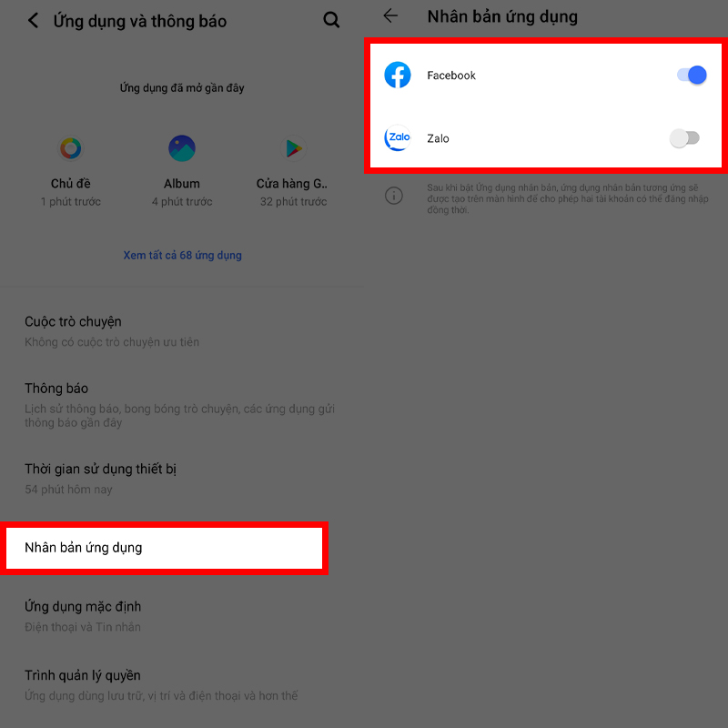Tap the Zalo app icon

point(398,138)
